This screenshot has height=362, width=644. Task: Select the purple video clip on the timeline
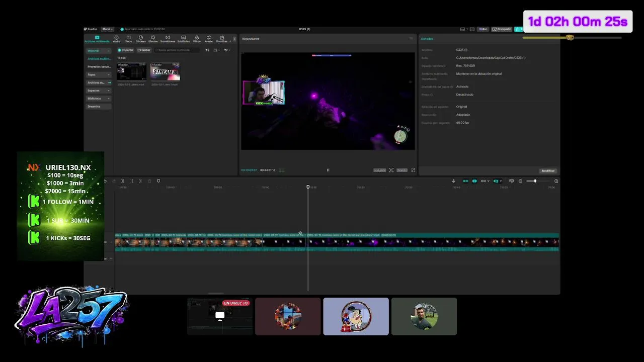433,242
